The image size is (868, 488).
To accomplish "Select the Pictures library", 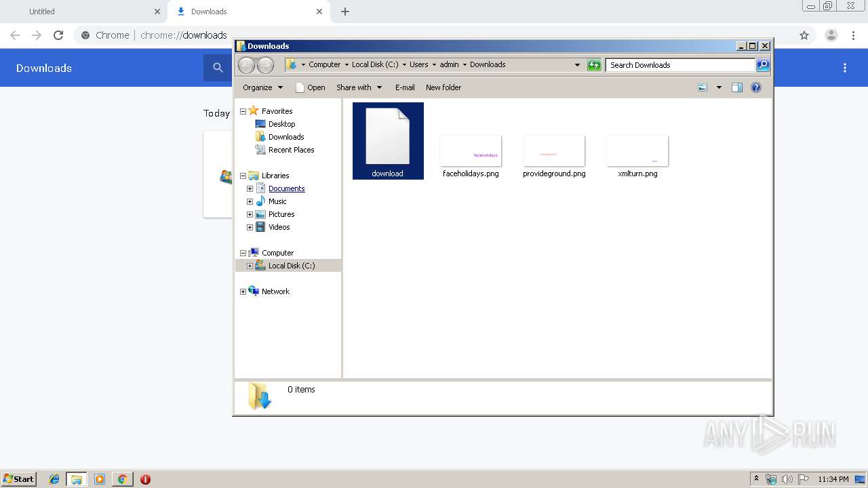I will click(281, 214).
